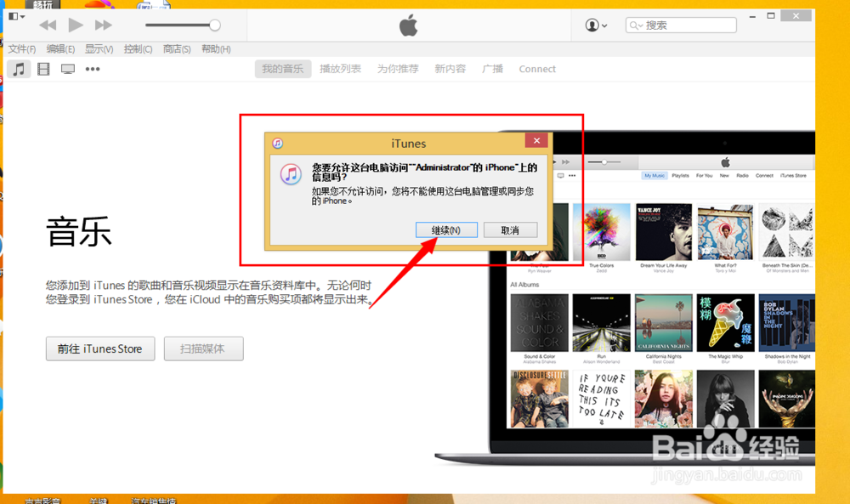Click the music note icon inside dialog
Screen dimensions: 850x504
click(291, 174)
